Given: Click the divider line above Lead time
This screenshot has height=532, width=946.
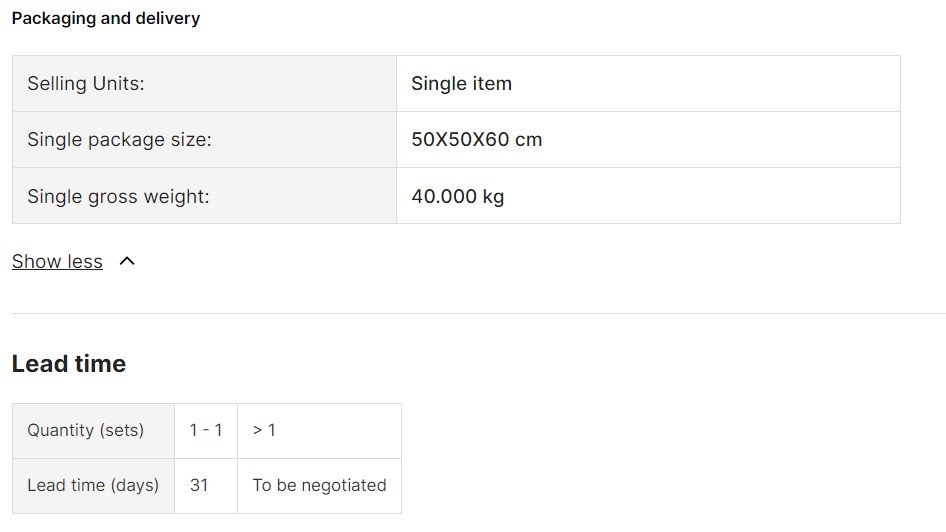Looking at the screenshot, I should click(x=479, y=313).
